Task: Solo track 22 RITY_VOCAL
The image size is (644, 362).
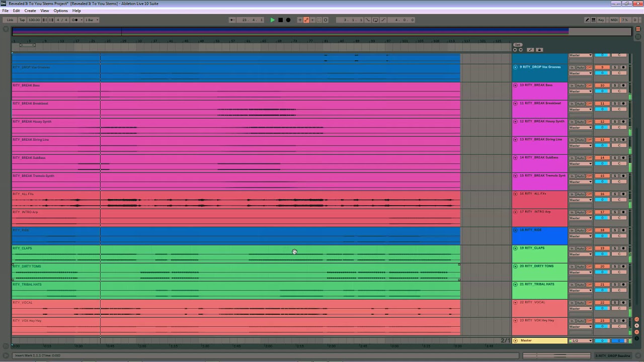Action: tap(614, 303)
